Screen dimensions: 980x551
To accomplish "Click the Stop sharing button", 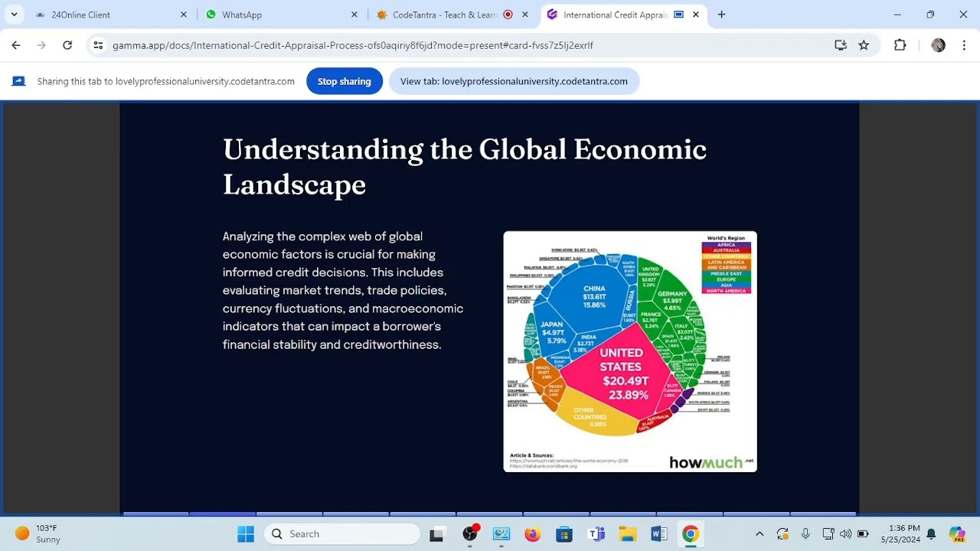I will [x=345, y=81].
